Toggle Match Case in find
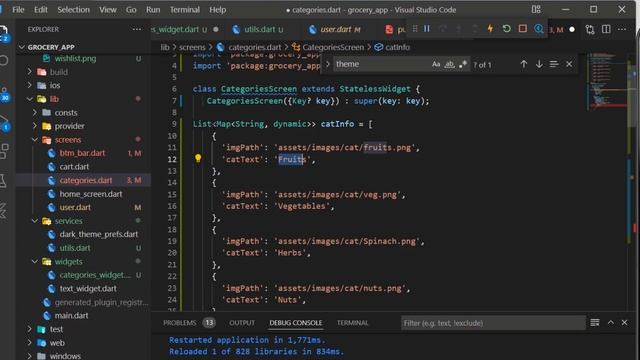The width and height of the screenshot is (640, 360). [x=436, y=64]
